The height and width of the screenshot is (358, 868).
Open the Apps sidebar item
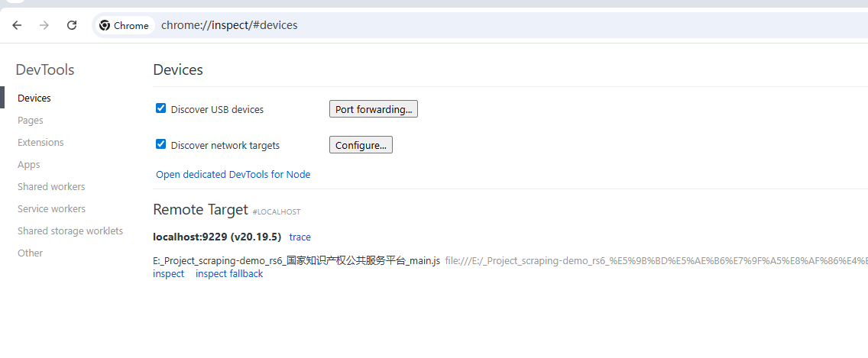[29, 164]
